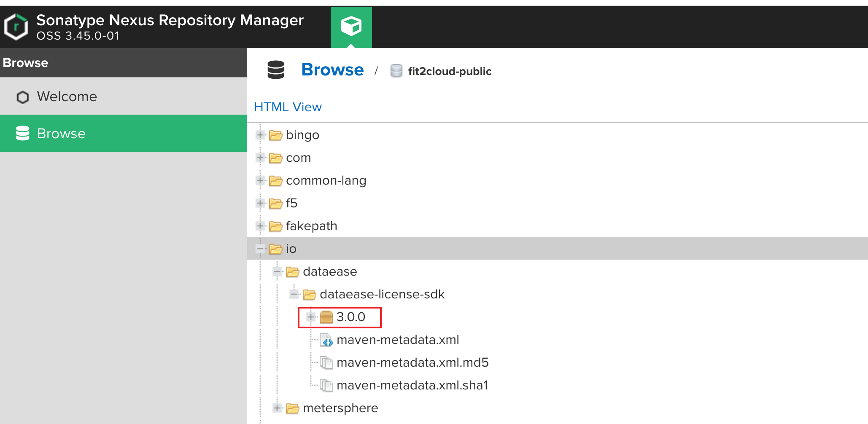
Task: Click the dataease-license-sdk folder icon
Action: [310, 294]
